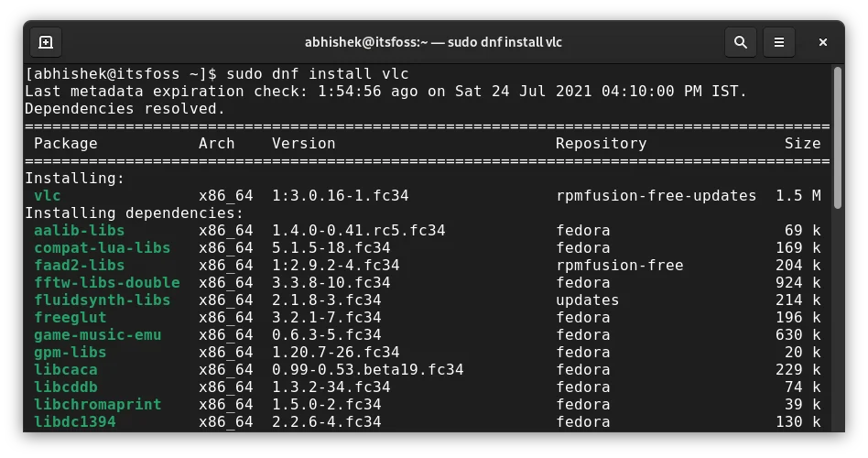Click the 'freeglut' package name
868x458 pixels.
pyautogui.click(x=70, y=317)
